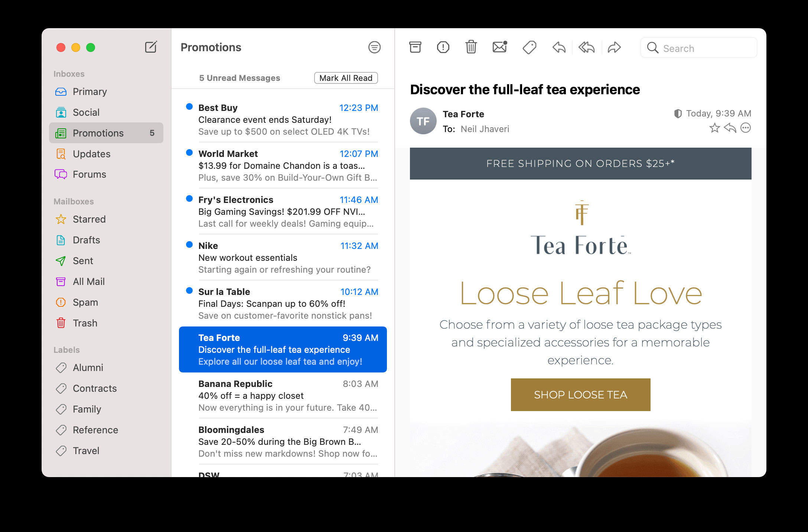Screen dimensions: 808x532
Task: Switch to the Updates inbox
Action: [91, 154]
